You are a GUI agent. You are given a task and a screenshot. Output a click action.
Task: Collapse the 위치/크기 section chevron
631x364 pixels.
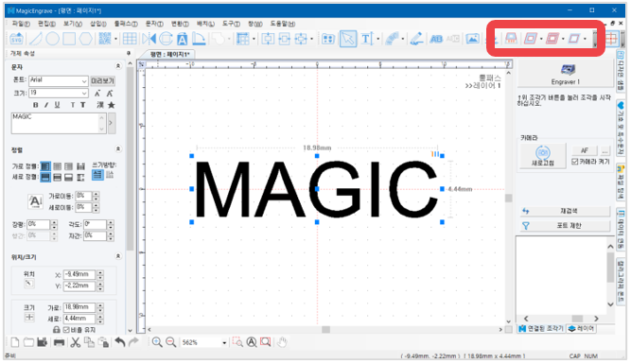pyautogui.click(x=118, y=256)
